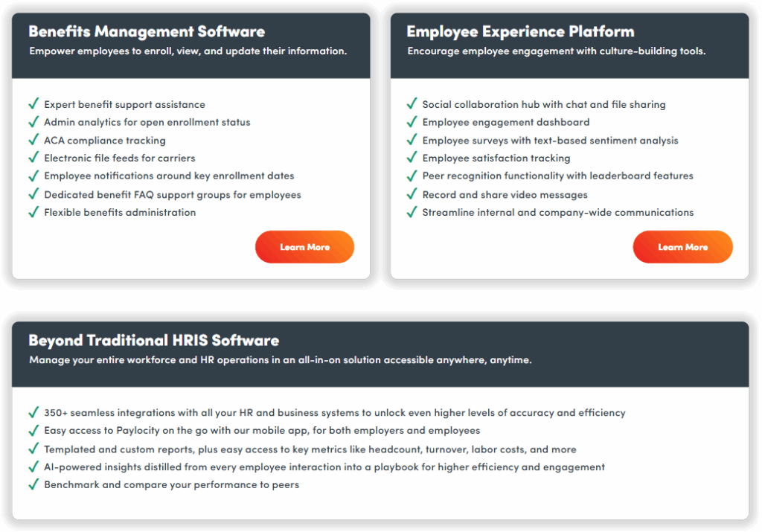Click Learn More under Employee Experience Platform

pos(683,247)
